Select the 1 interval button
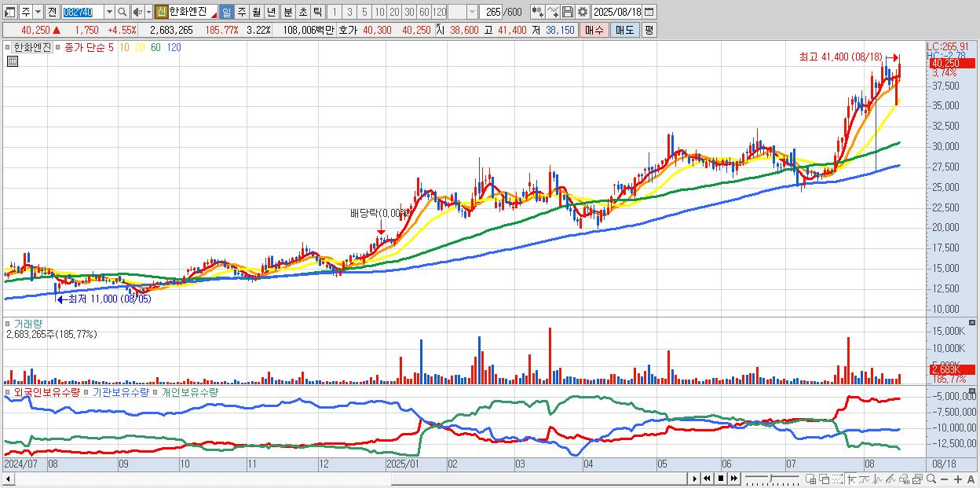The height and width of the screenshot is (488, 980). pyautogui.click(x=334, y=12)
